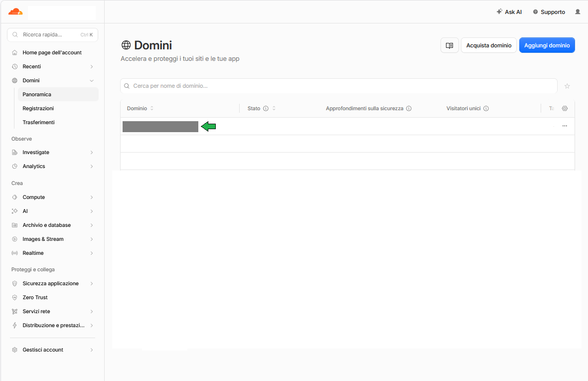Image resolution: width=588 pixels, height=381 pixels.
Task: Focus the Cerca per nome di dominio field
Action: [x=339, y=86]
